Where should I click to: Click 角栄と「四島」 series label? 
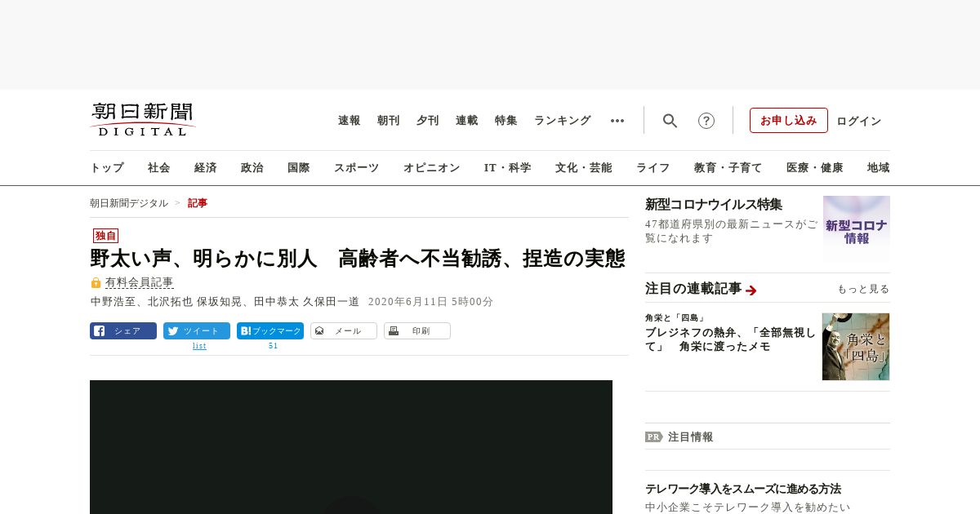pos(675,317)
